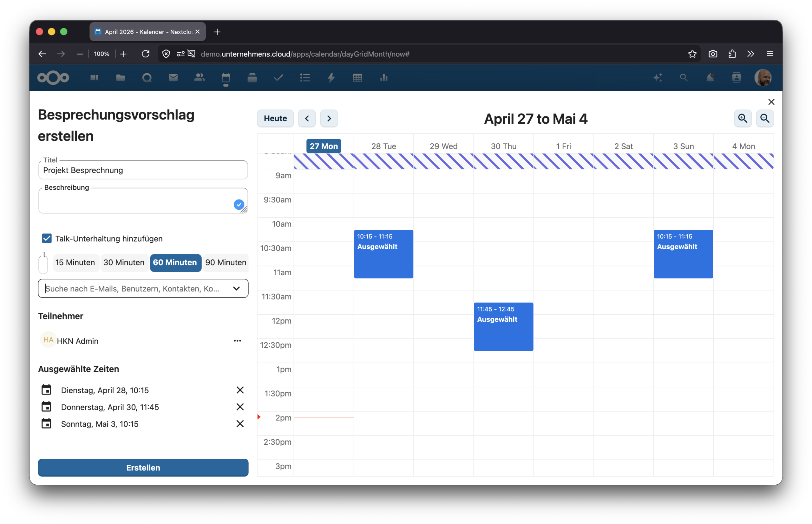The image size is (812, 524).
Task: Open the Mail app icon
Action: 173,78
